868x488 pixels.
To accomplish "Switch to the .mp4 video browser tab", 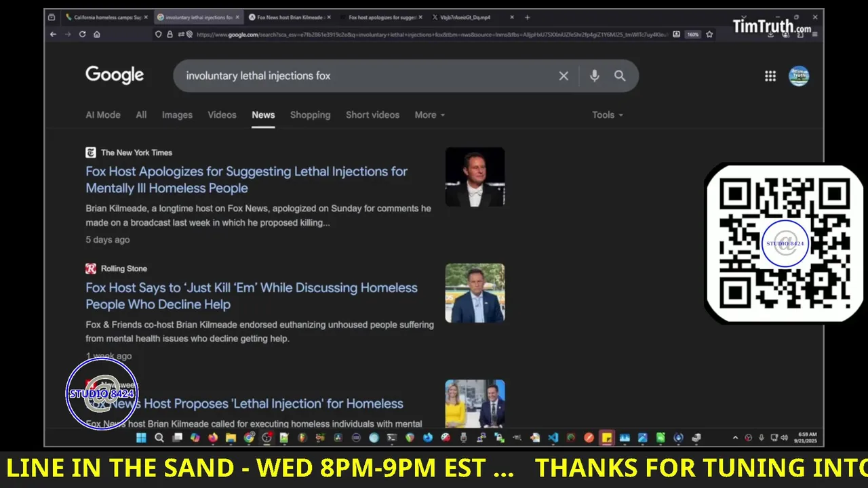I will click(x=473, y=17).
